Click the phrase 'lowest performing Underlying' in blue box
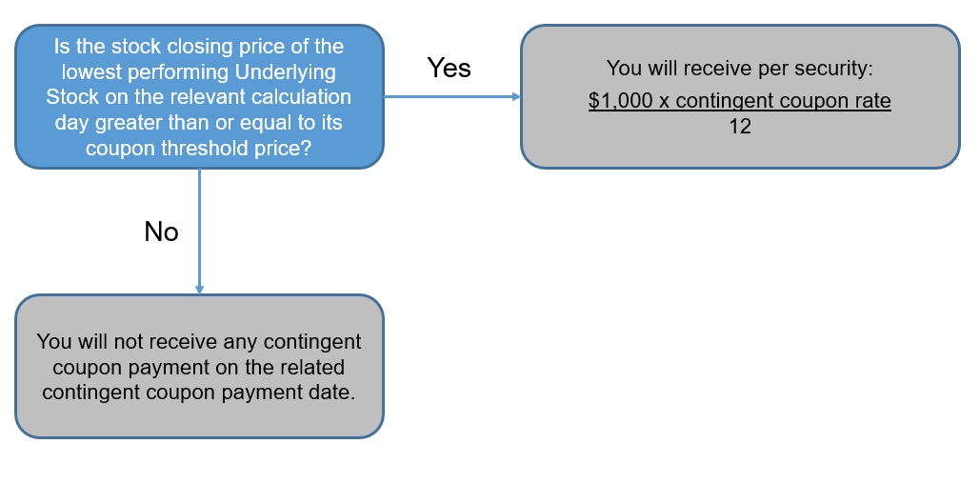 tap(198, 71)
